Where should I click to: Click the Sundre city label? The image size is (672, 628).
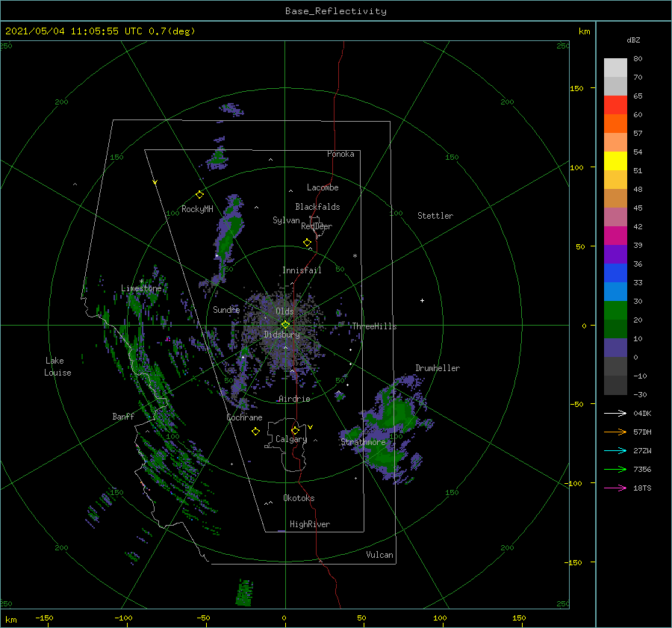click(226, 309)
